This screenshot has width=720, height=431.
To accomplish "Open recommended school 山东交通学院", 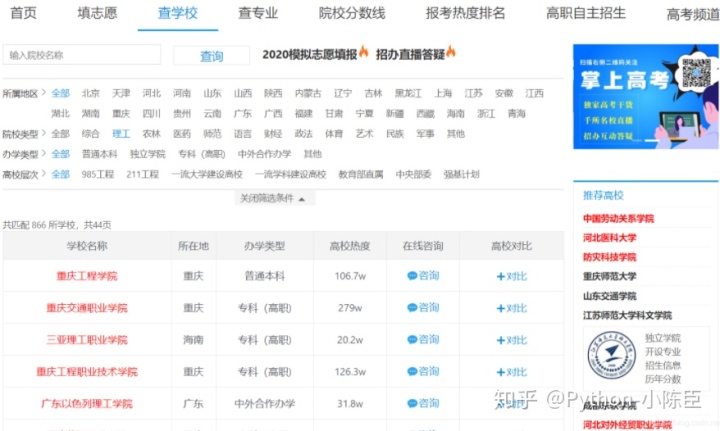I will coord(609,296).
